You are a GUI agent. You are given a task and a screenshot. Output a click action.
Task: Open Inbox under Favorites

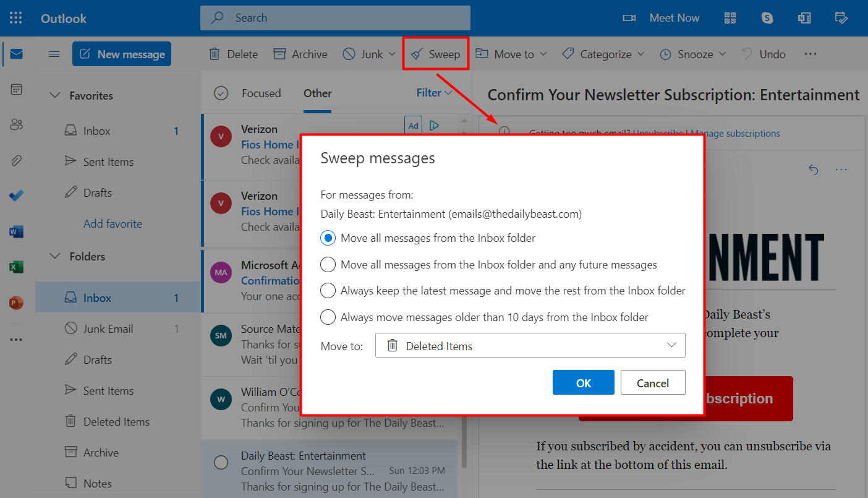118,131
